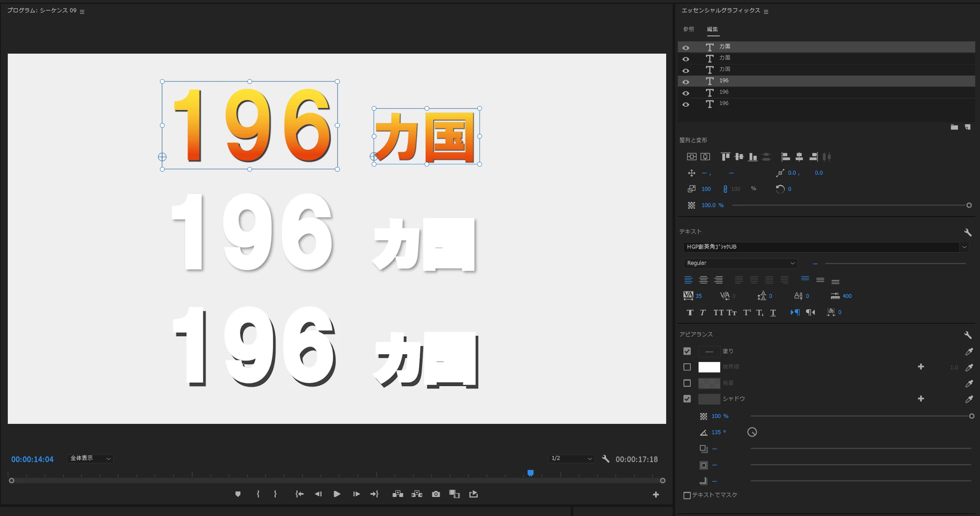The image size is (980, 516).
Task: Select the last 196 layer in list
Action: coord(724,103)
